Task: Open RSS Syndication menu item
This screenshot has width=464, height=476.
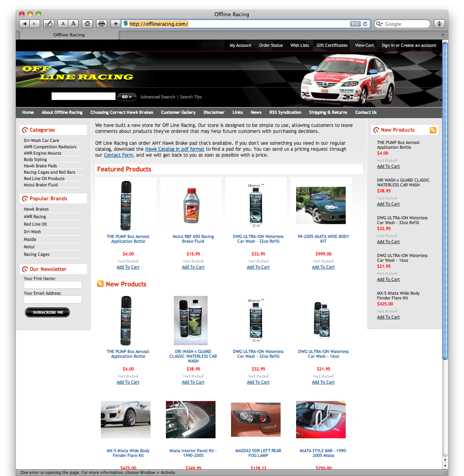Action: pyautogui.click(x=285, y=112)
